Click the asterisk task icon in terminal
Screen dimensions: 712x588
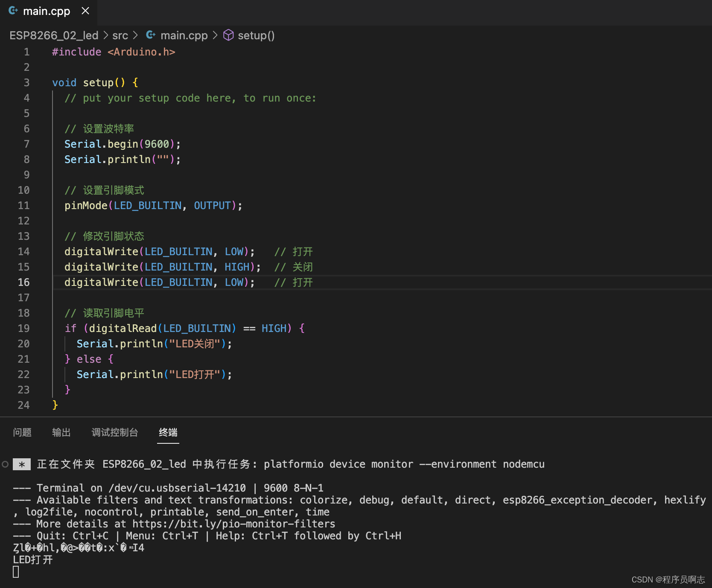pos(22,464)
